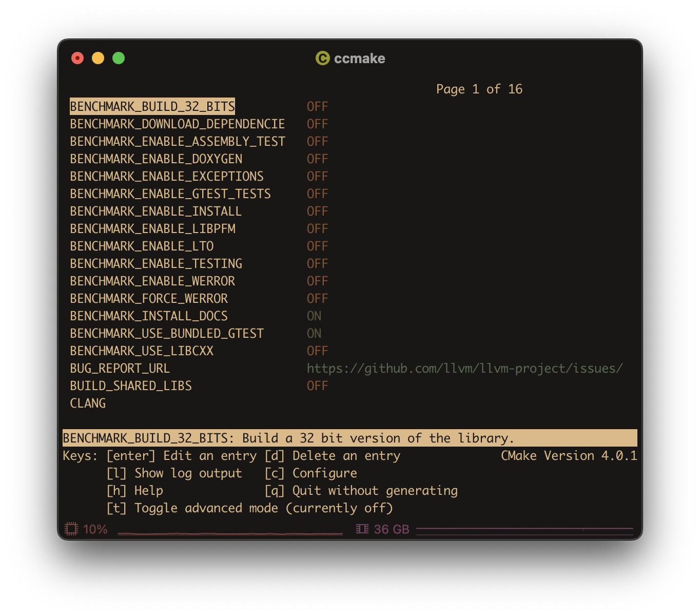Select the BENCHMARK_BUILD_32_BITS entry name
This screenshot has width=700, height=616.
[152, 106]
